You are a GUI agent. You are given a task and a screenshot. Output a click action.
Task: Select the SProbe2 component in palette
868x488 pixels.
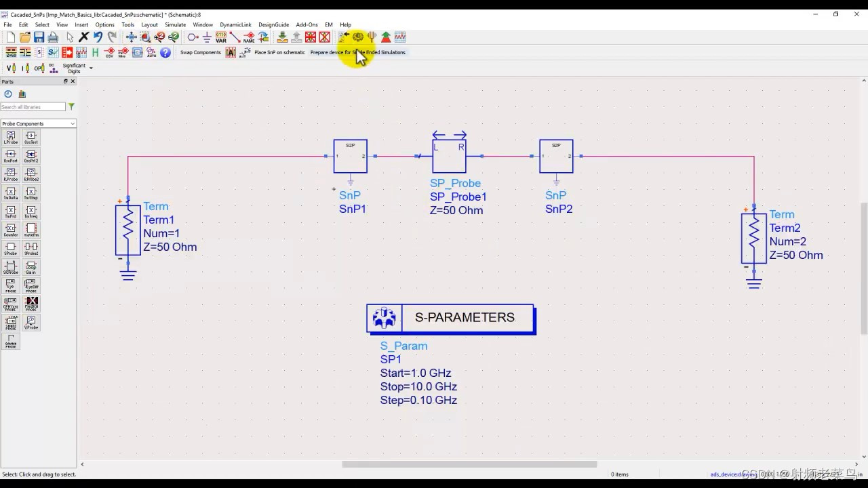[x=31, y=249]
